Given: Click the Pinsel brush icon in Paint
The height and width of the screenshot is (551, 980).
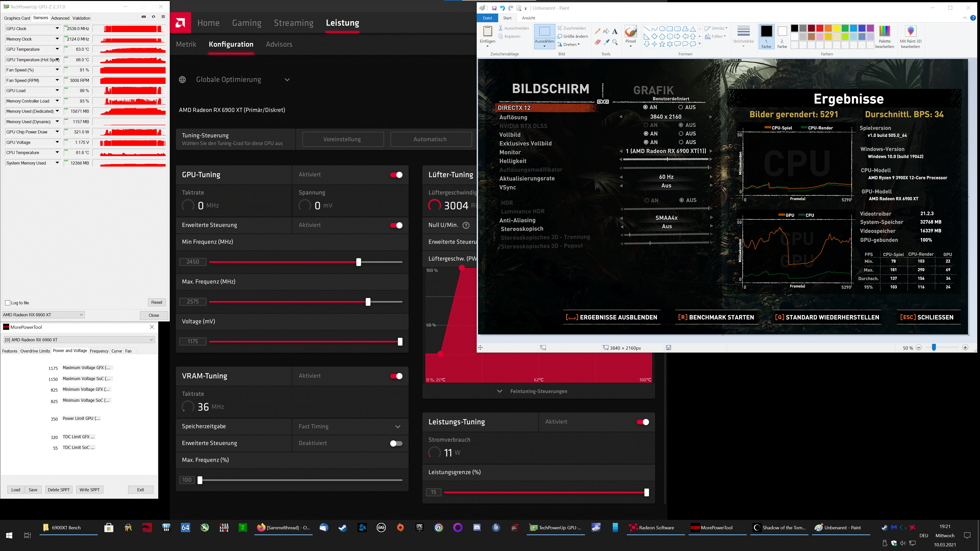Looking at the screenshot, I should [630, 32].
